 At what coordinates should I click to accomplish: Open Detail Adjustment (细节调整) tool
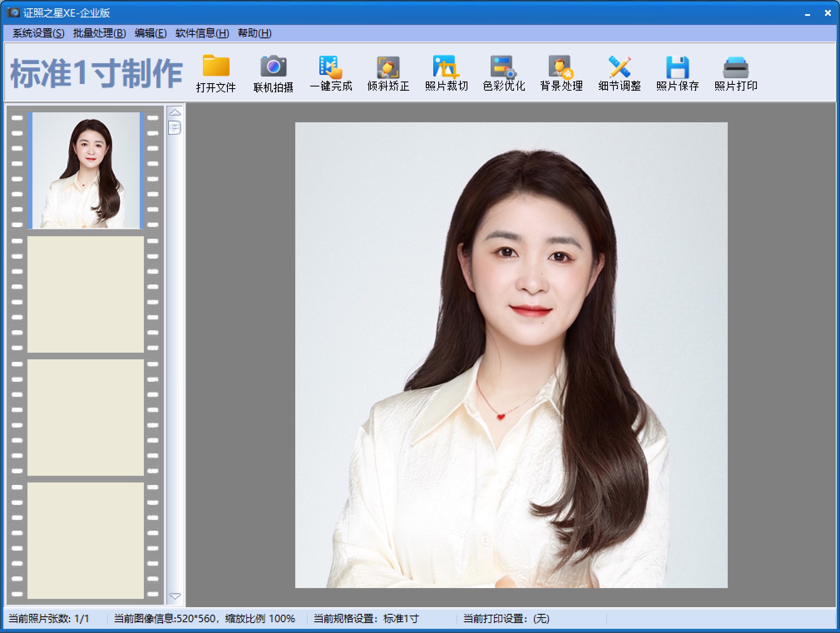(619, 67)
